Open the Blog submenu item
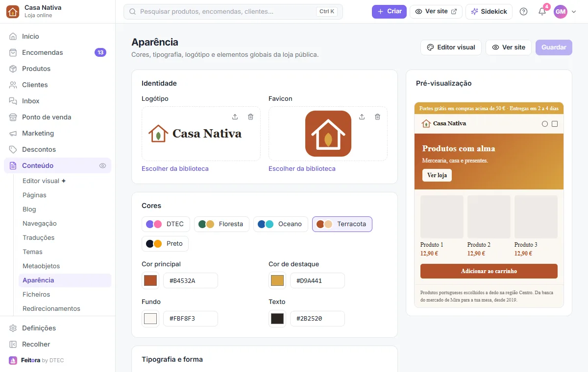This screenshot has height=372, width=588. 65,209
